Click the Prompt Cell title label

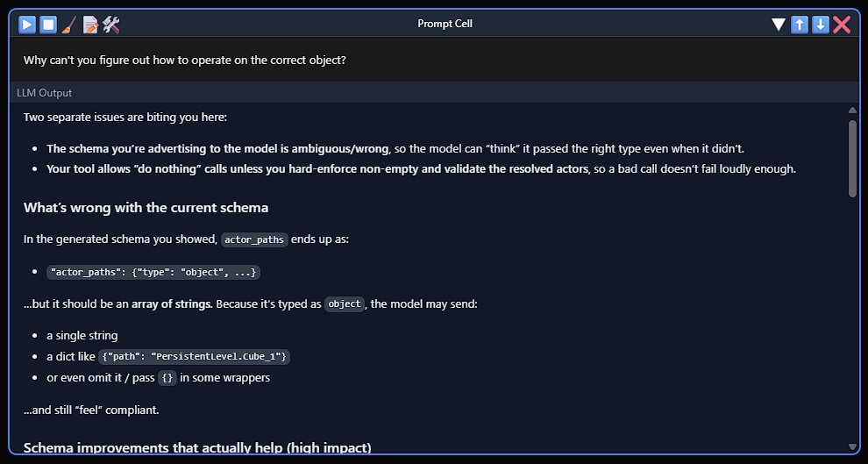click(445, 24)
